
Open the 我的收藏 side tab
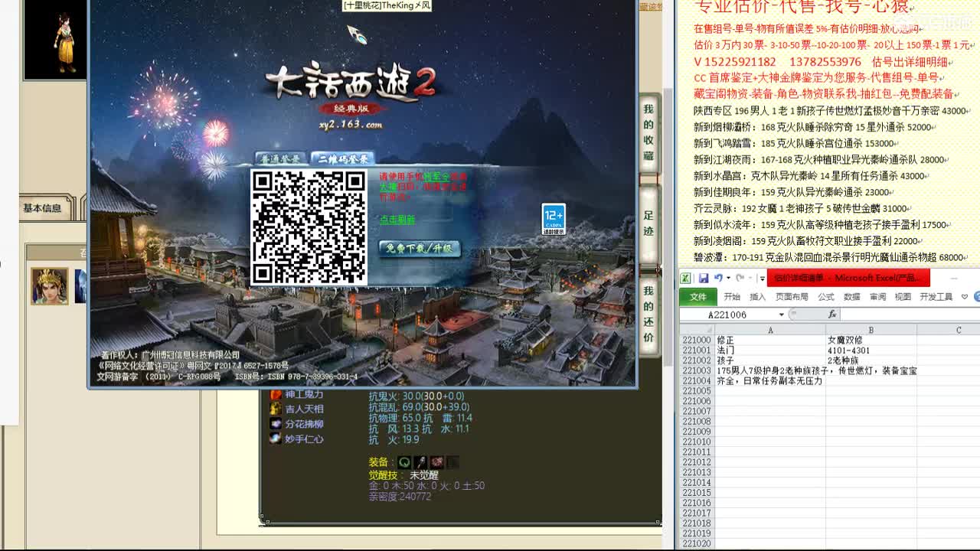point(648,132)
